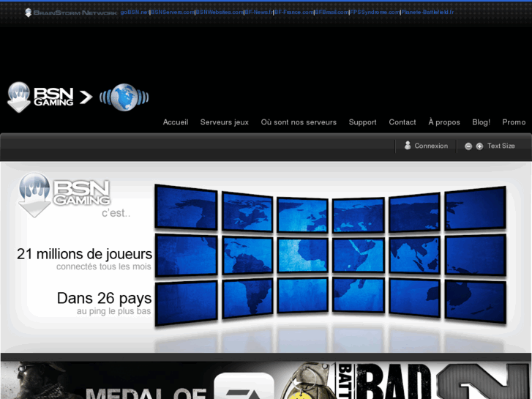Open the BSNServers.com link
The height and width of the screenshot is (399, 532).
click(x=173, y=12)
